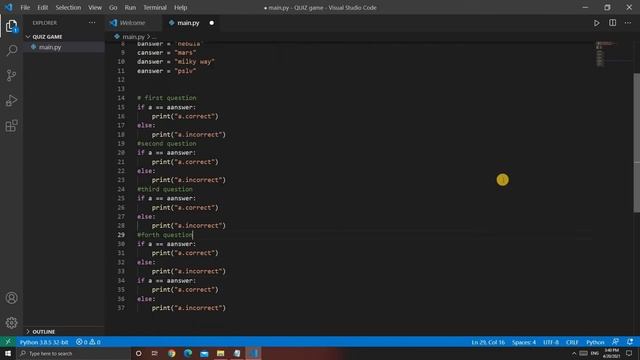Select language mode Python
This screenshot has width=640, height=360.
point(595,342)
